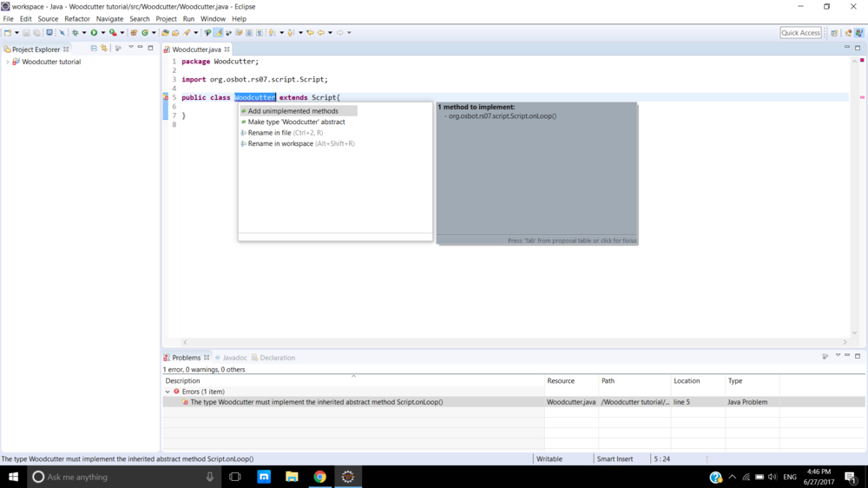Close the Project Explorer view
The image size is (868, 488).
[x=66, y=49]
